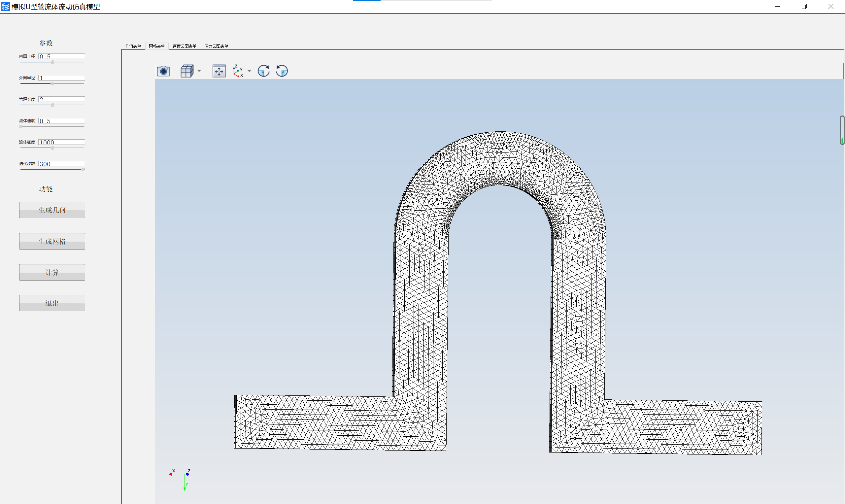Focus the 流体密度 input field
The width and height of the screenshot is (845, 504).
tap(61, 142)
